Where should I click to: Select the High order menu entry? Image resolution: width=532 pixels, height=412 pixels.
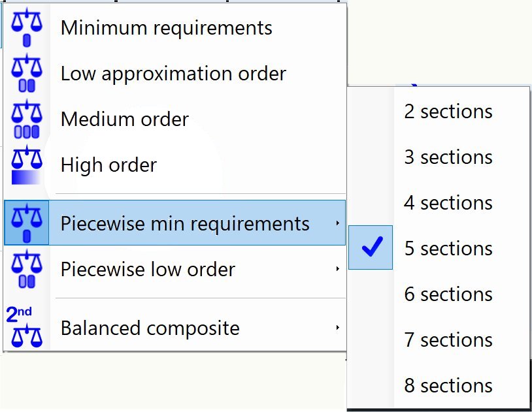coord(108,165)
